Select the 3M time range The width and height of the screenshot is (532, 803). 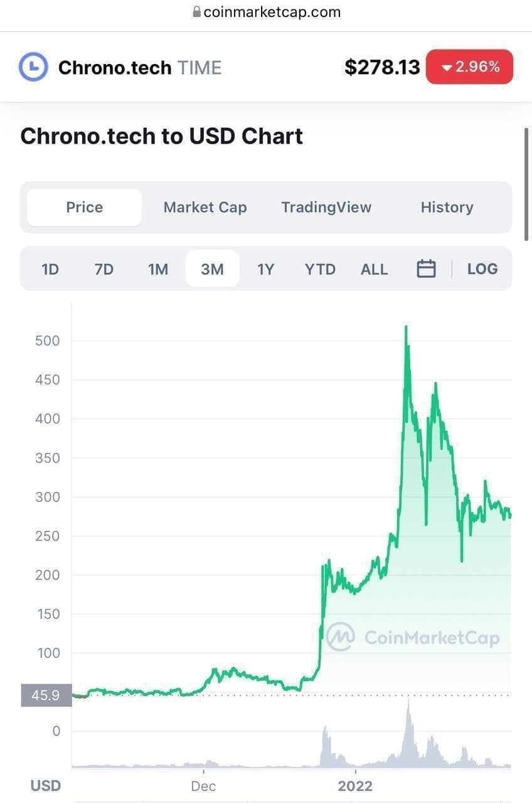[x=212, y=269]
